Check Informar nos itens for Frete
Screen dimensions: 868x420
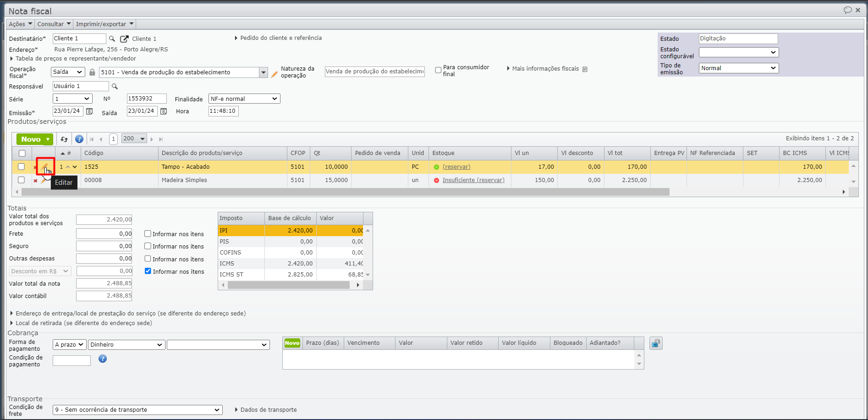(148, 234)
